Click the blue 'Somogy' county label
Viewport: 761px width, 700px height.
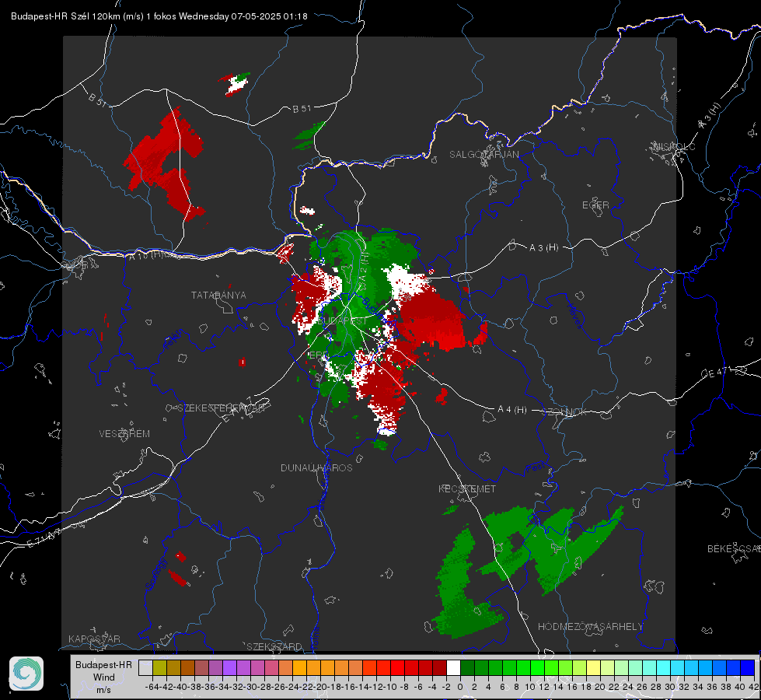coord(156,574)
